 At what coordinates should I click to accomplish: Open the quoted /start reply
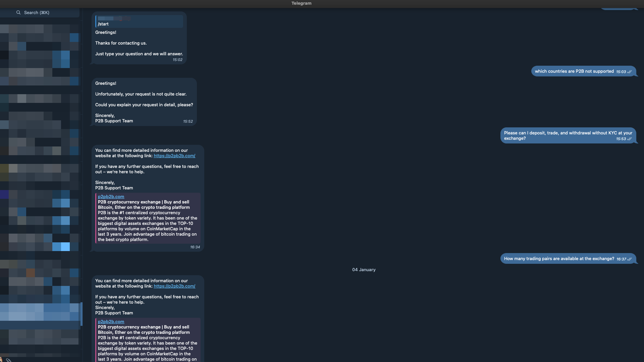(139, 21)
